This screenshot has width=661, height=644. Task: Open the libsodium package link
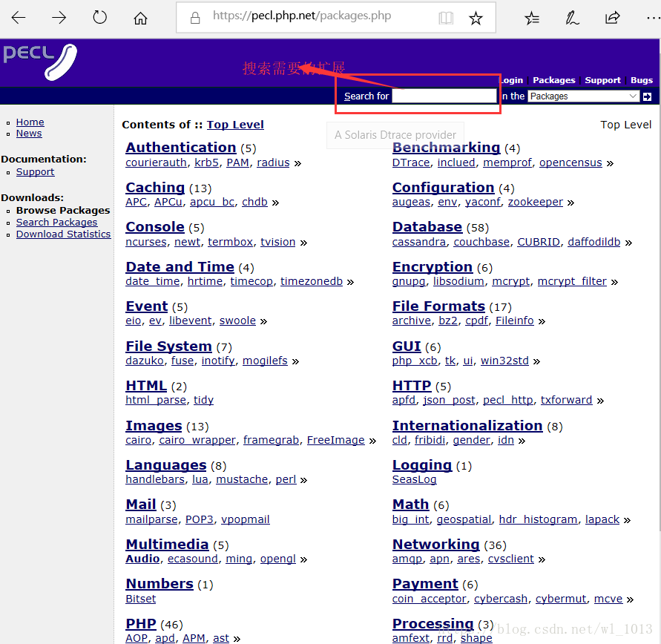pos(458,281)
